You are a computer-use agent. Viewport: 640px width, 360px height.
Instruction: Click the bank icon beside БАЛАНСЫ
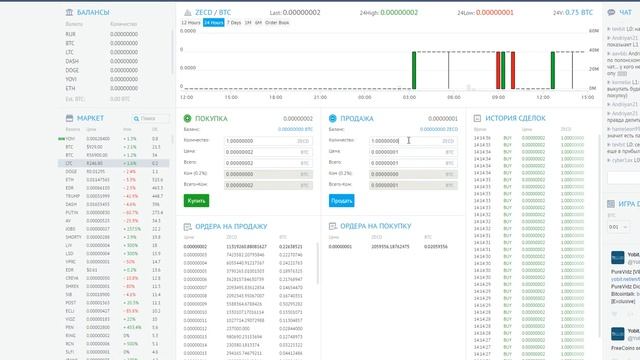pyautogui.click(x=69, y=12)
